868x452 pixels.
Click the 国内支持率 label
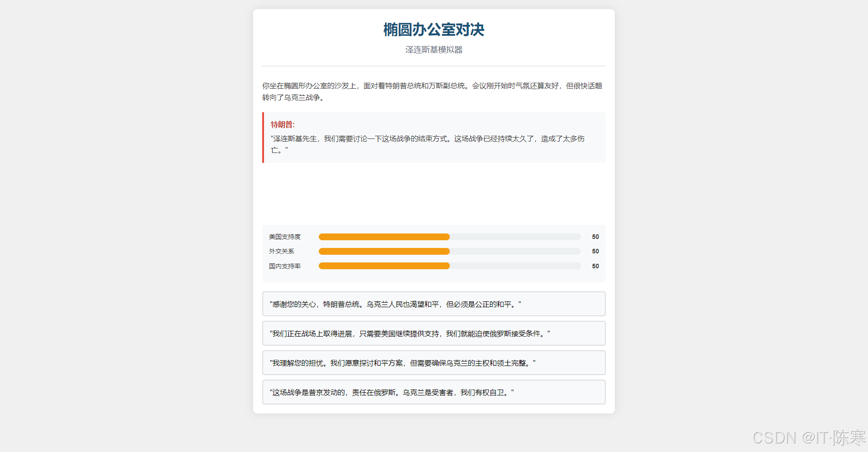(x=285, y=266)
